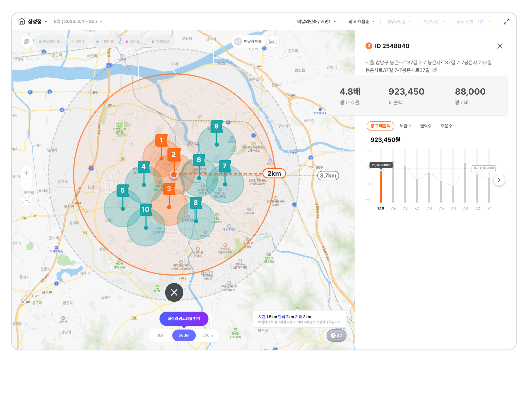
Task: Click the ID 2548840 title text
Action: [x=392, y=46]
